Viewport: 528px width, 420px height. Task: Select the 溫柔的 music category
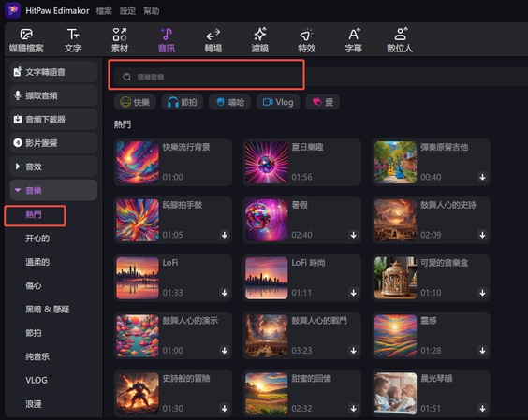[37, 262]
